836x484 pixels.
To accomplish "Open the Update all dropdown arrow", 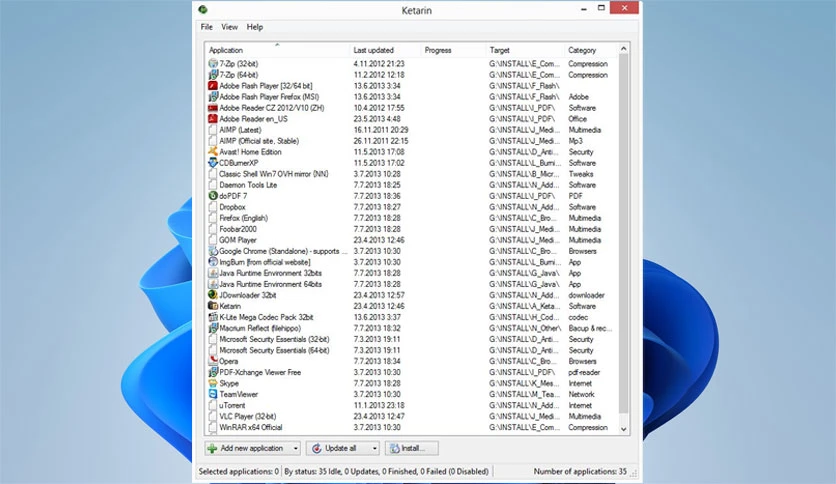I will pyautogui.click(x=374, y=448).
